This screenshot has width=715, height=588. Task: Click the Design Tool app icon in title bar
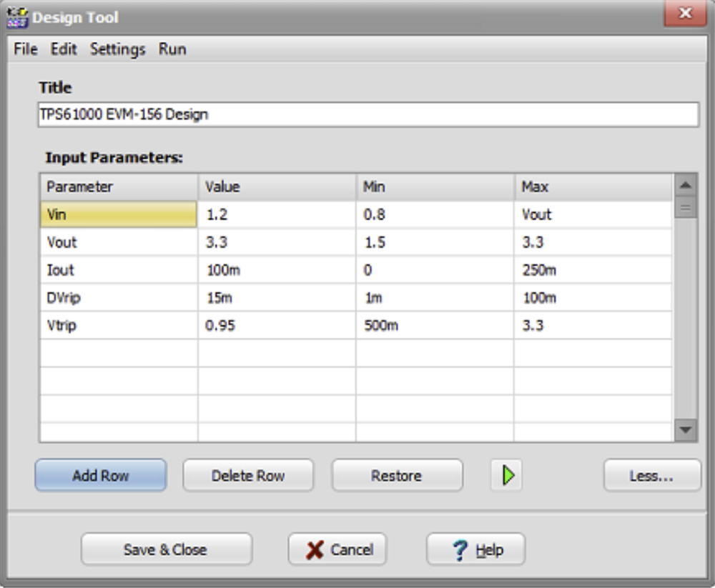(17, 17)
